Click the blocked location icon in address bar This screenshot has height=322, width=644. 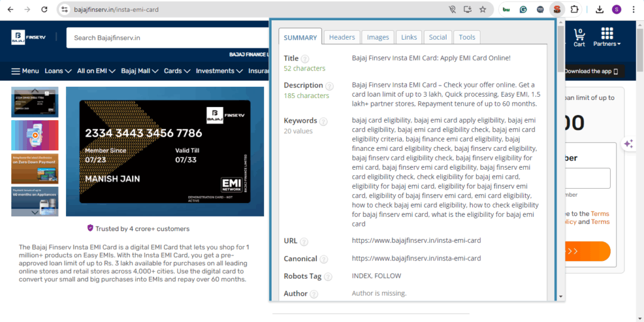click(453, 9)
